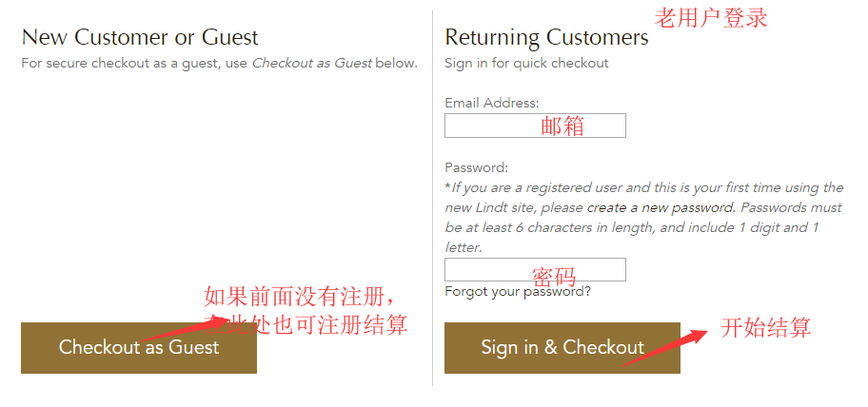Click the Returning Customers heading
The image size is (868, 407).
click(546, 38)
